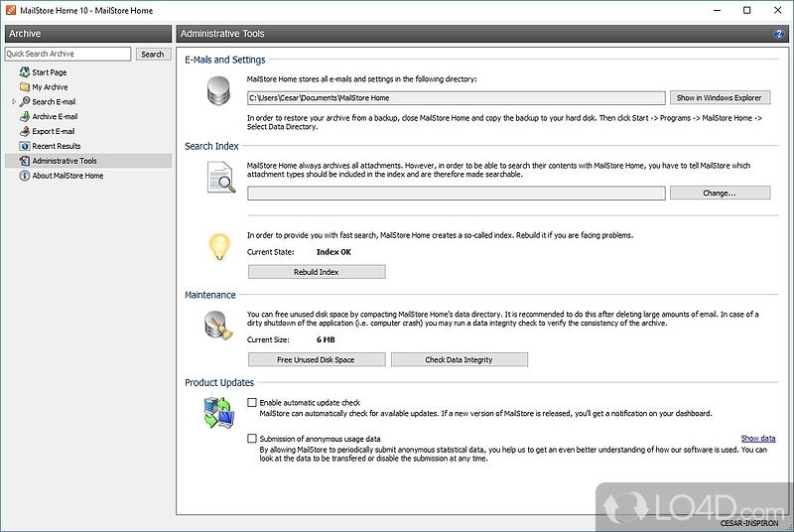Click the Search E-mail magnifier icon
Image resolution: width=794 pixels, height=532 pixels.
24,102
